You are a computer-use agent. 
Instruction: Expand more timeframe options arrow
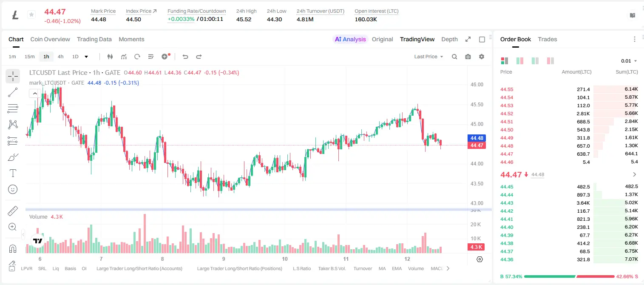(x=86, y=57)
